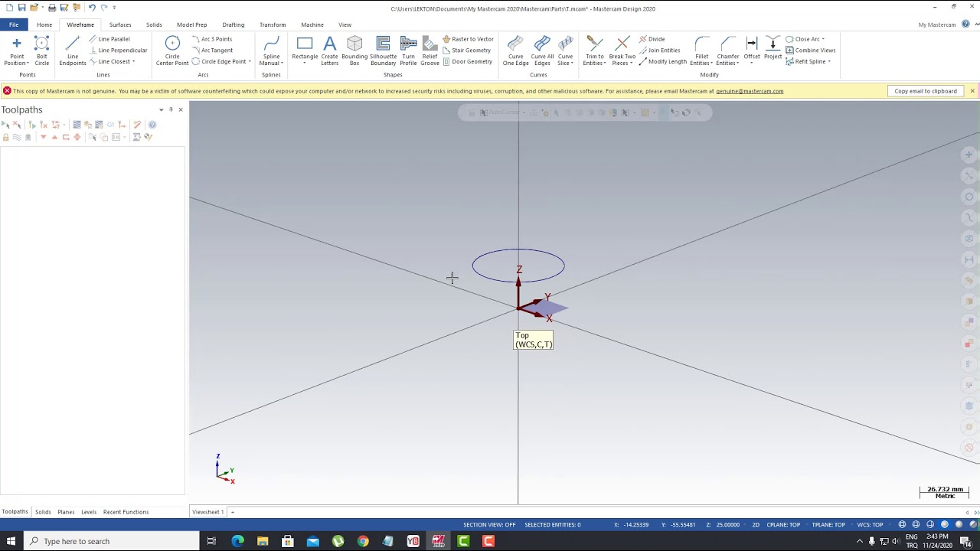Choose the Rectangle shape tool

[305, 51]
